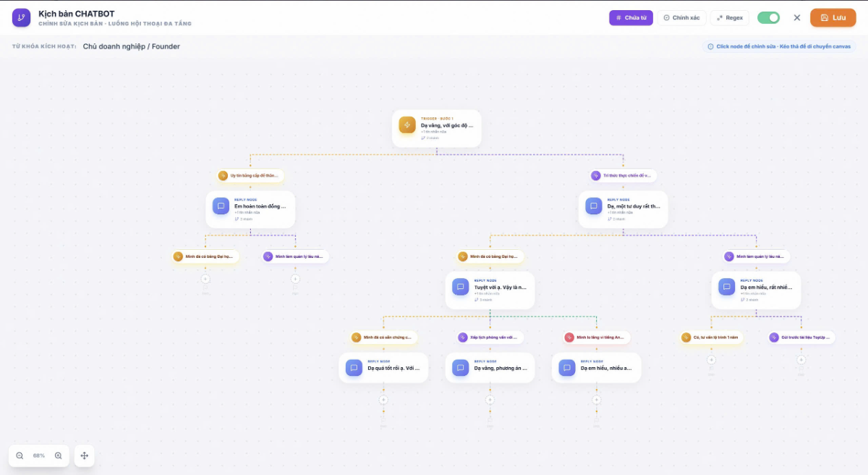Click the chatbot script logo icon
This screenshot has width=868, height=475.
click(x=22, y=18)
